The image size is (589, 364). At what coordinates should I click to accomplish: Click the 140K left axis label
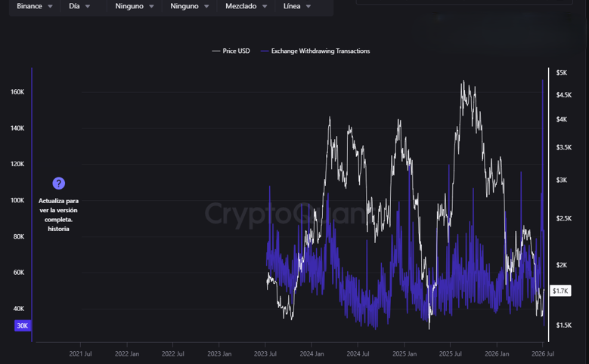point(17,128)
